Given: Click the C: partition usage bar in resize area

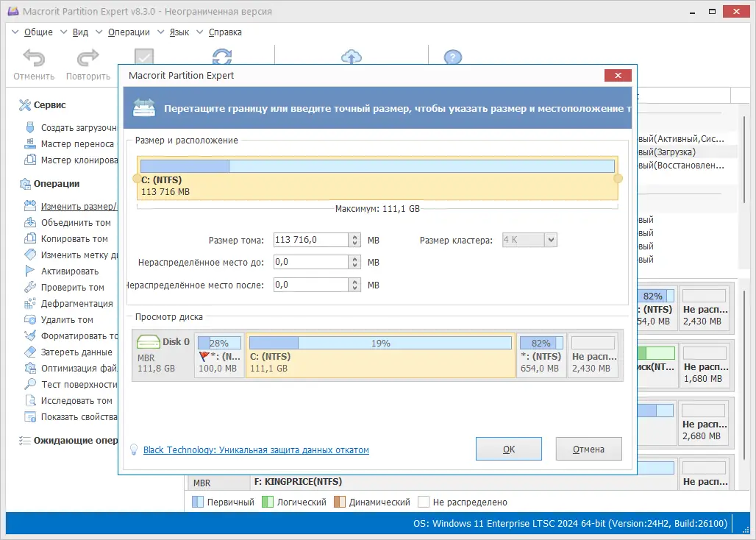Looking at the screenshot, I should 377,166.
